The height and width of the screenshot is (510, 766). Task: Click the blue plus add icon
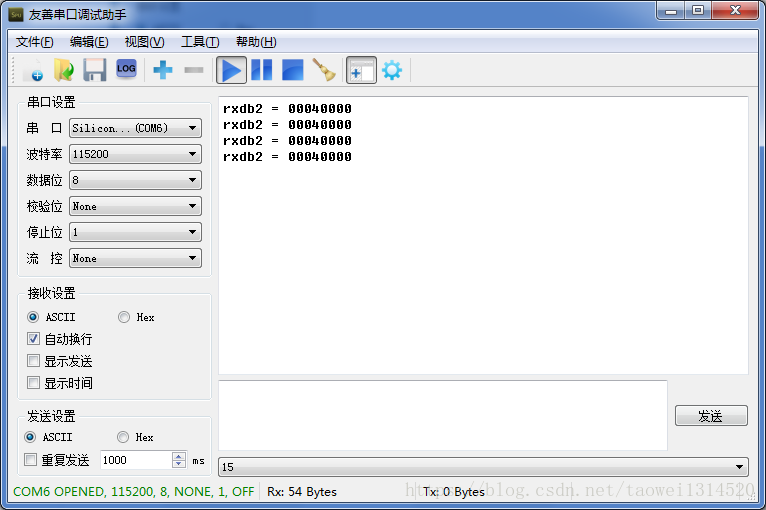point(163,70)
